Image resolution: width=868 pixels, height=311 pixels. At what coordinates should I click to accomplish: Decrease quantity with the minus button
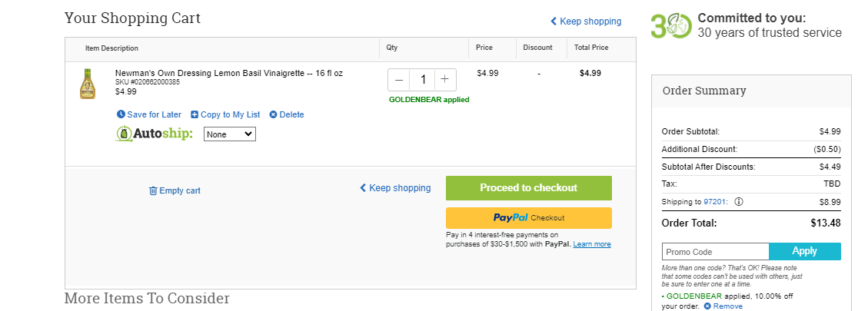click(399, 80)
